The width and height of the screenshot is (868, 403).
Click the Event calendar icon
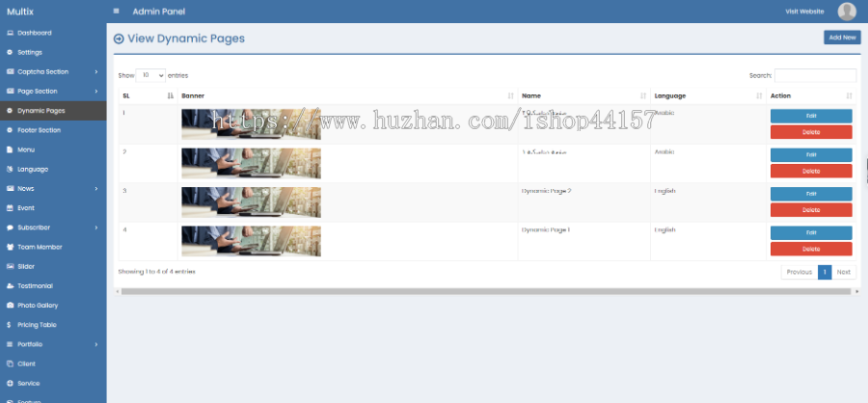(x=10, y=208)
